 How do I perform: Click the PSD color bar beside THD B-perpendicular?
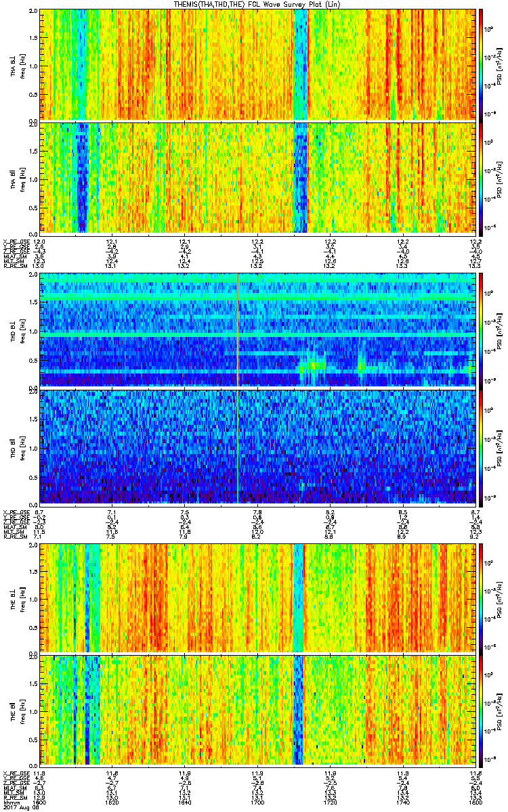(x=482, y=330)
